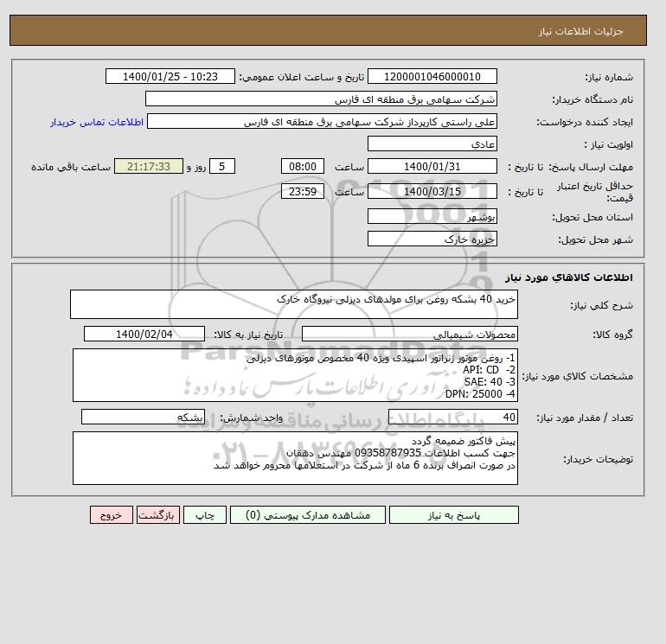Screen dimensions: 666x644
Task: Click the label مشخصات کالای مورد نیاز
Action: (577, 376)
